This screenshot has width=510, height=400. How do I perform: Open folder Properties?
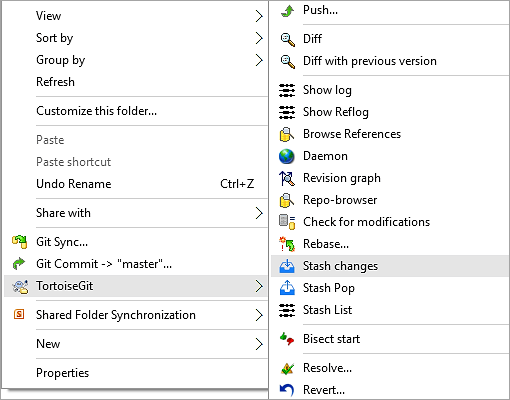(135, 373)
